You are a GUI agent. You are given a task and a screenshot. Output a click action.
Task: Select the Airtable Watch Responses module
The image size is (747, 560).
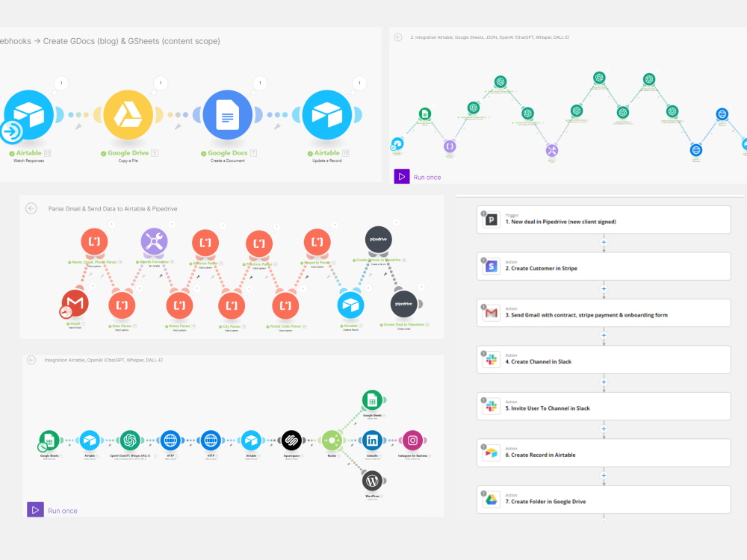(x=28, y=115)
